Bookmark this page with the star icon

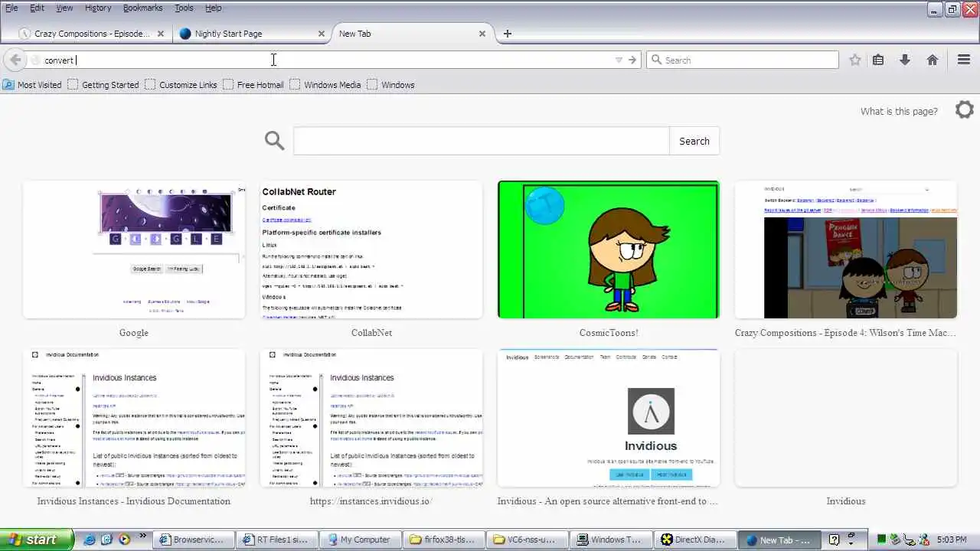coord(855,60)
